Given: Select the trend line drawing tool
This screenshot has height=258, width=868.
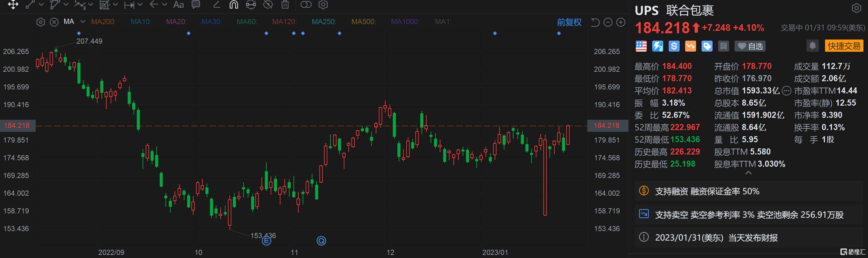Looking at the screenshot, I should coord(30,5).
